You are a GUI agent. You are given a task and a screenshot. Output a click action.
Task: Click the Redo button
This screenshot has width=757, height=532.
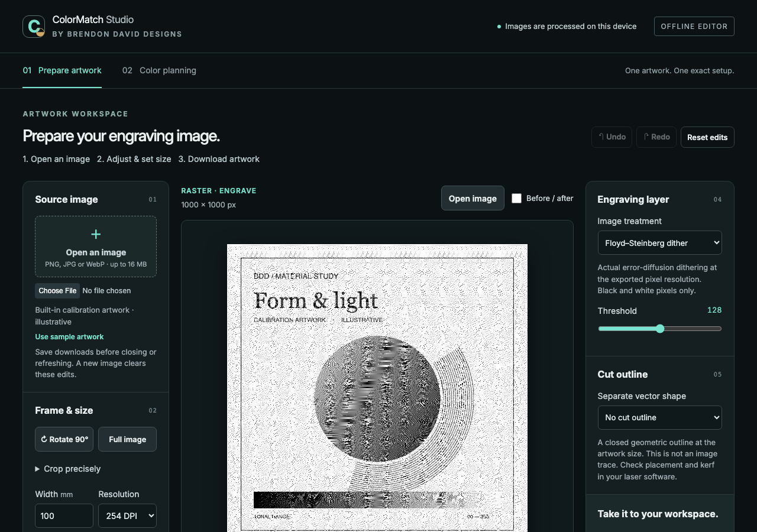(x=656, y=137)
